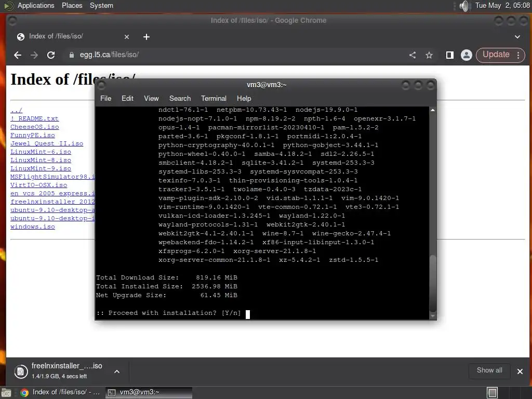Click the 'Net Upgrade Size' line
Viewport: 532px width, 399px height.
167,295
